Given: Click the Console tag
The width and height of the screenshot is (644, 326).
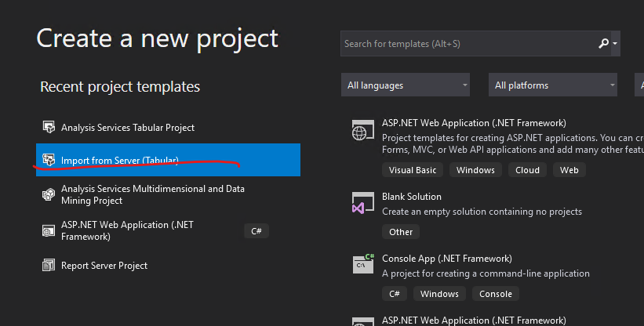Looking at the screenshot, I should coord(496,294).
